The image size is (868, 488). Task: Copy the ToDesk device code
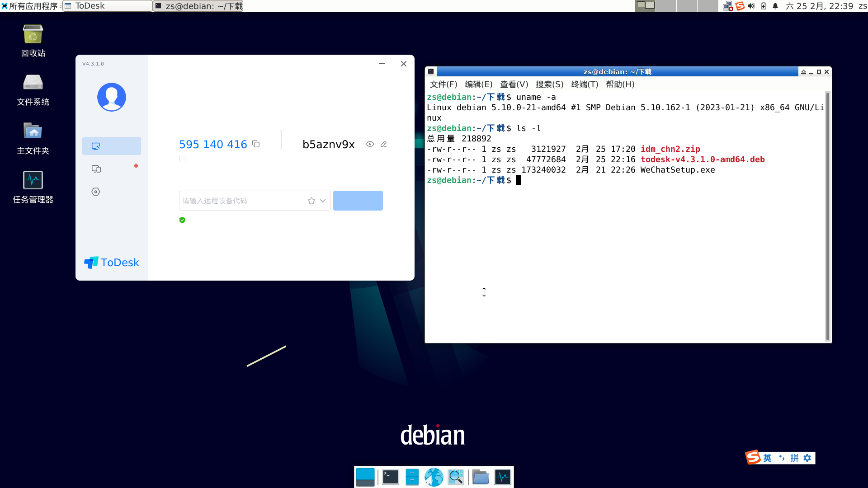256,144
